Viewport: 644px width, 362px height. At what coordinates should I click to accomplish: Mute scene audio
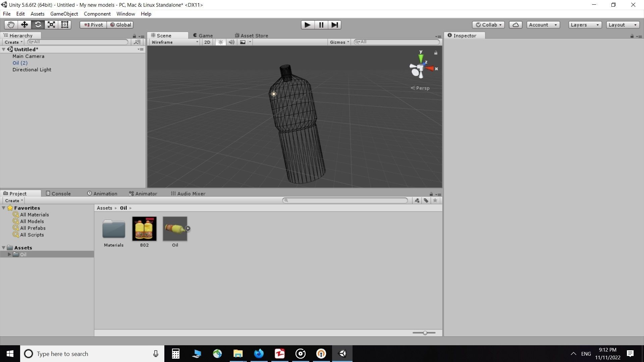point(231,42)
